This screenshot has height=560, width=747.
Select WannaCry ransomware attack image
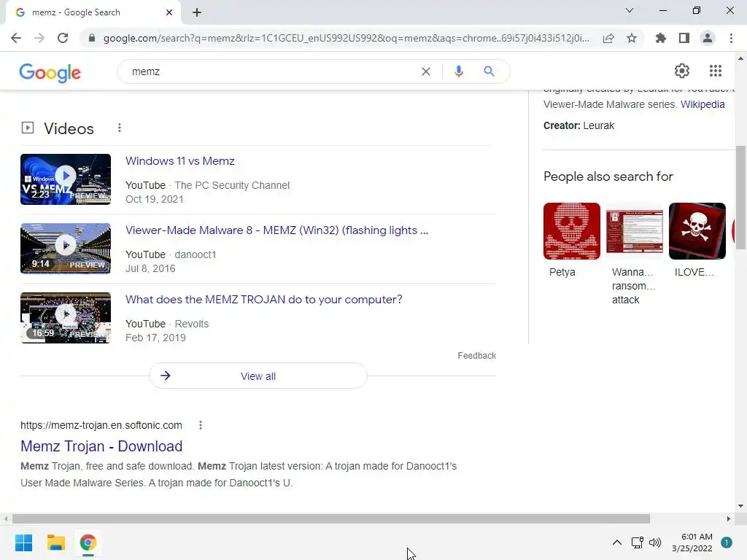(635, 231)
